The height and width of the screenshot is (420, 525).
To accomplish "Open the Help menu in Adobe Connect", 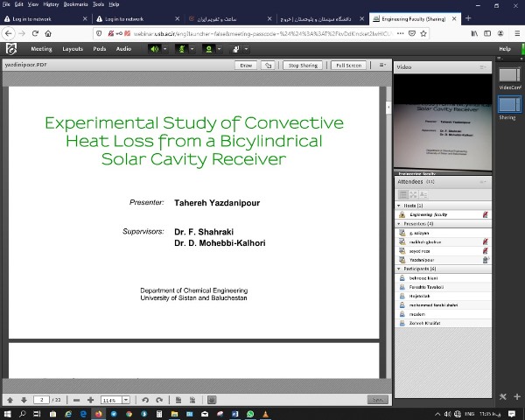I will click(505, 49).
